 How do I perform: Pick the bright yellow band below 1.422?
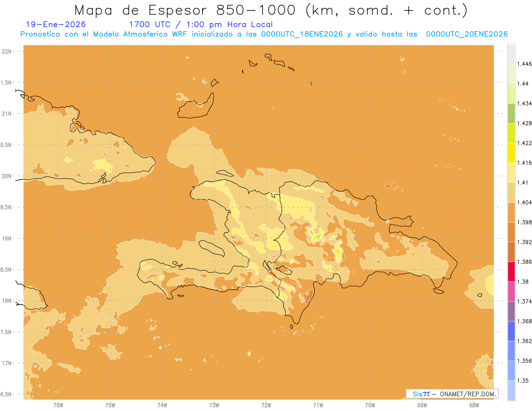click(x=511, y=153)
